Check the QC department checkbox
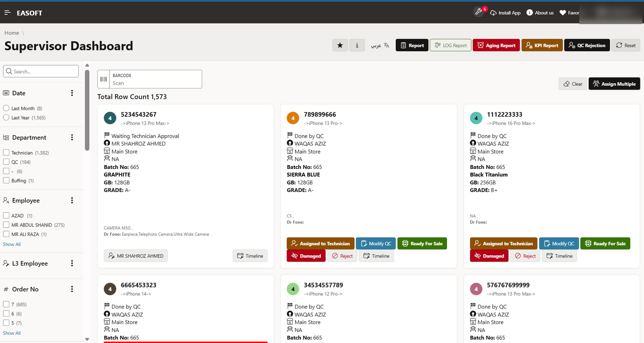The height and width of the screenshot is (343, 644). 6,162
